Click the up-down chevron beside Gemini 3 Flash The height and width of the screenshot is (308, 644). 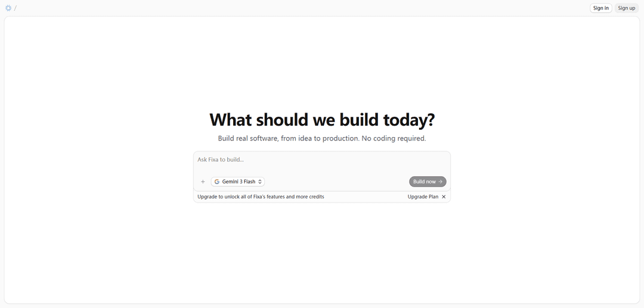click(x=260, y=182)
